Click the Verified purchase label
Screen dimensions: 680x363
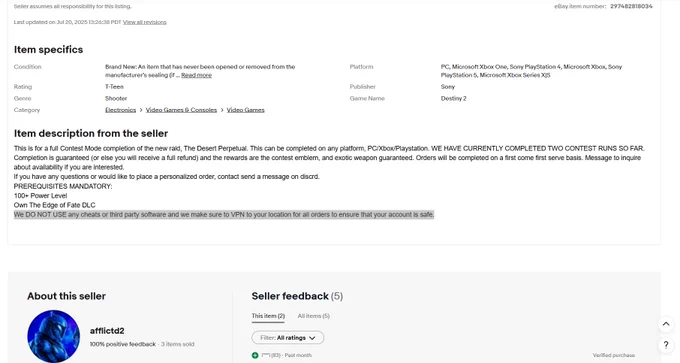[614, 355]
